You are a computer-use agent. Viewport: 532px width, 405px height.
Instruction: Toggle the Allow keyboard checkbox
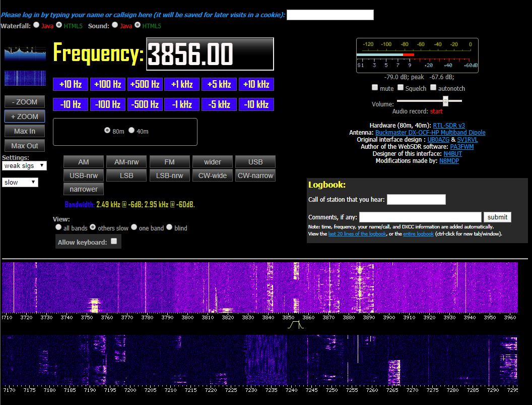click(115, 241)
